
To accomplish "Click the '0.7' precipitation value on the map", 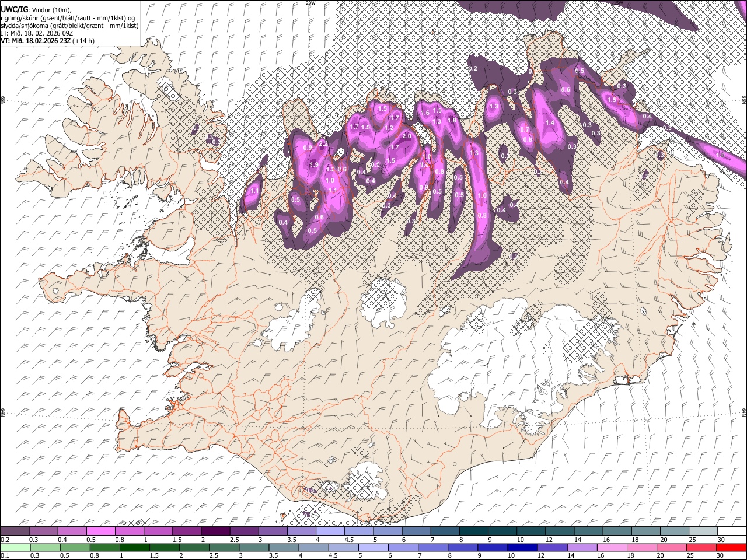I will (x=525, y=129).
